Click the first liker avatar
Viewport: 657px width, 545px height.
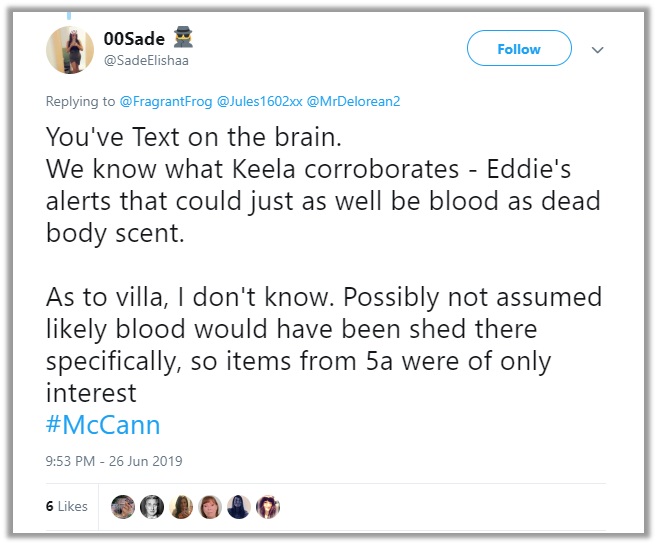coord(123,507)
